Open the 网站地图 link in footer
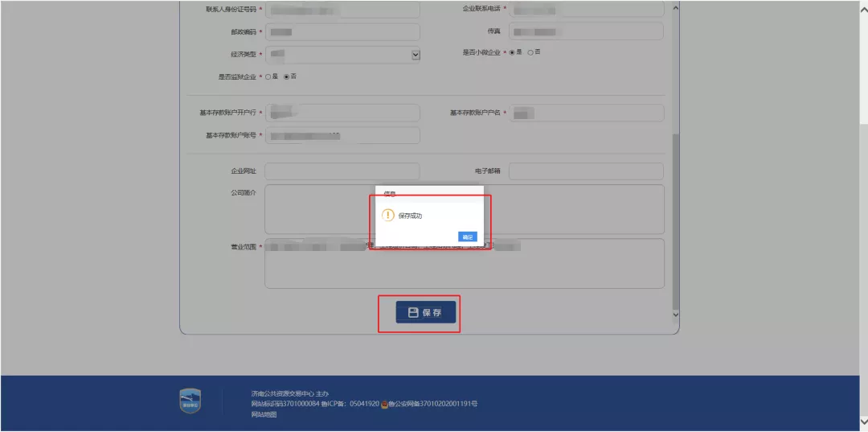This screenshot has height=432, width=868. (x=264, y=414)
